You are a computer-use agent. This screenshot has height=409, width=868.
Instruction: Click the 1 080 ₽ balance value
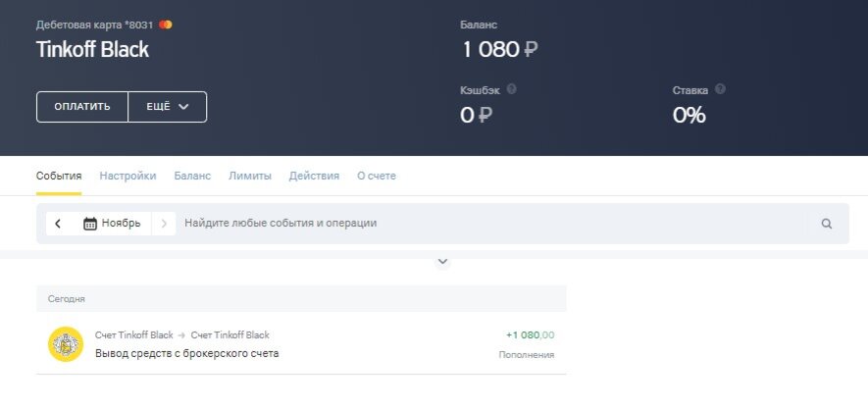click(x=499, y=50)
